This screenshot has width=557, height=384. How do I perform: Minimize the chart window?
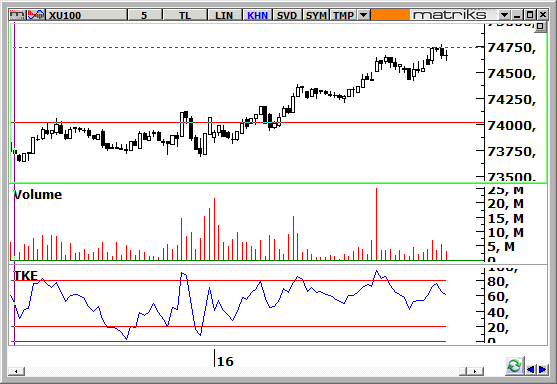517,15
